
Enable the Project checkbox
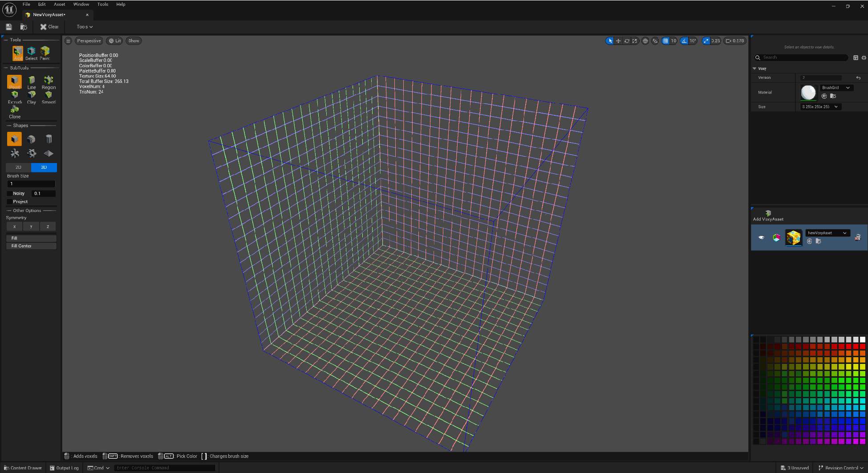point(10,202)
